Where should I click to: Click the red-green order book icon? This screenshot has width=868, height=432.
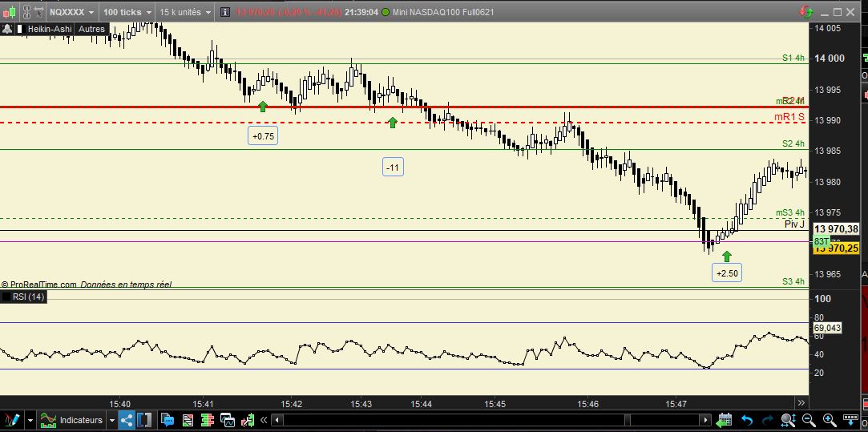tap(208, 420)
